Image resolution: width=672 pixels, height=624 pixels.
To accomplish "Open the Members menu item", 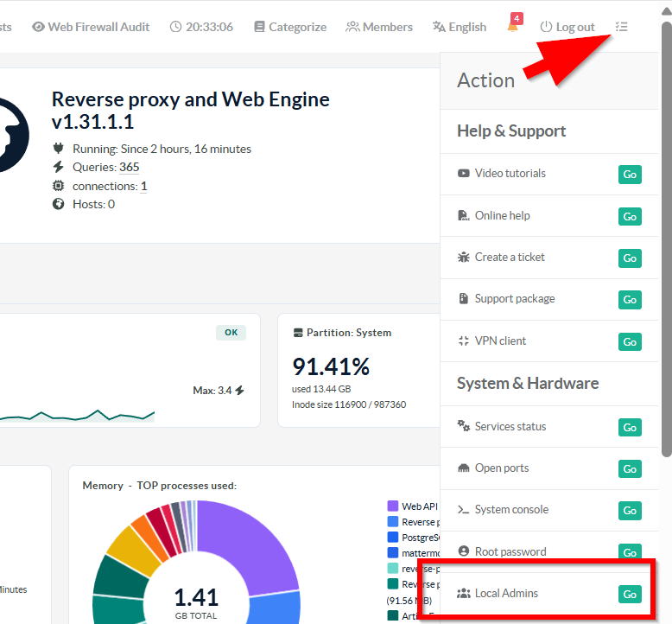I will pos(379,27).
